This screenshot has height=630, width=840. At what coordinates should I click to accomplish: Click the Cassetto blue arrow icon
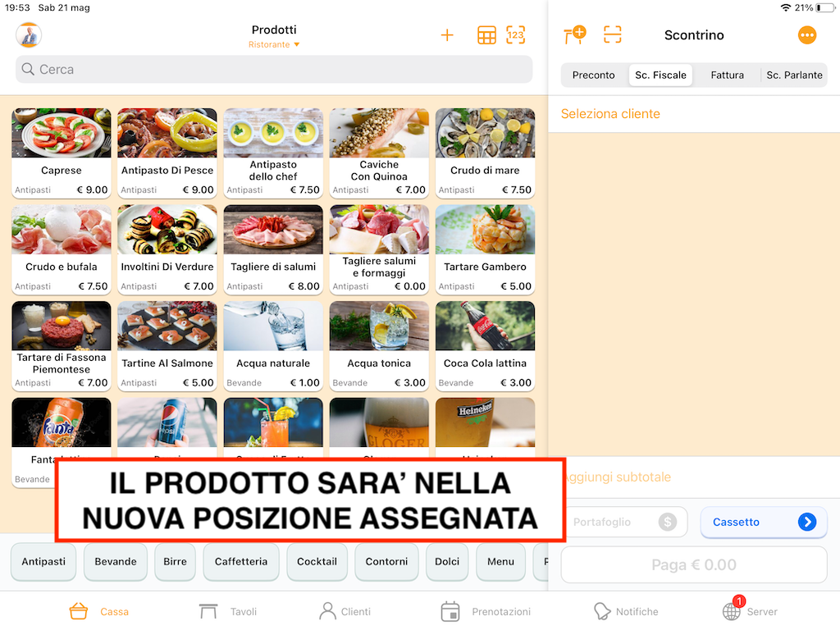coord(807,522)
